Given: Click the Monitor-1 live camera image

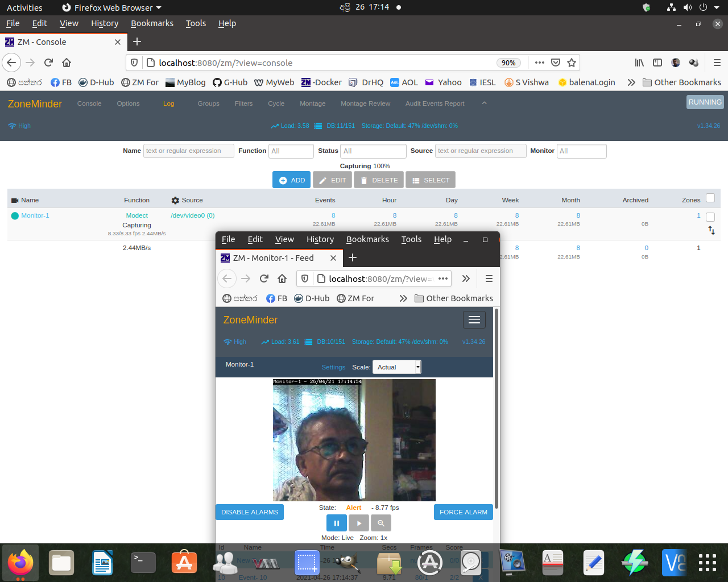Looking at the screenshot, I should pos(354,440).
